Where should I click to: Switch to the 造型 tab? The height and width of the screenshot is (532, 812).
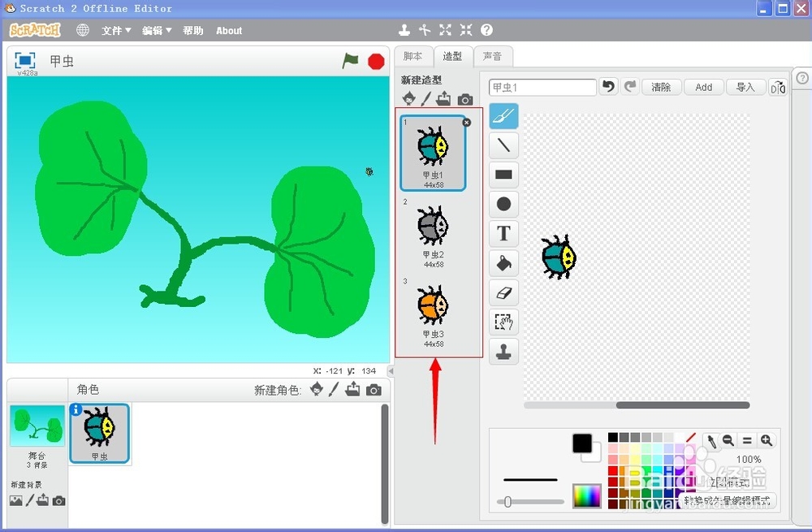pyautogui.click(x=452, y=56)
